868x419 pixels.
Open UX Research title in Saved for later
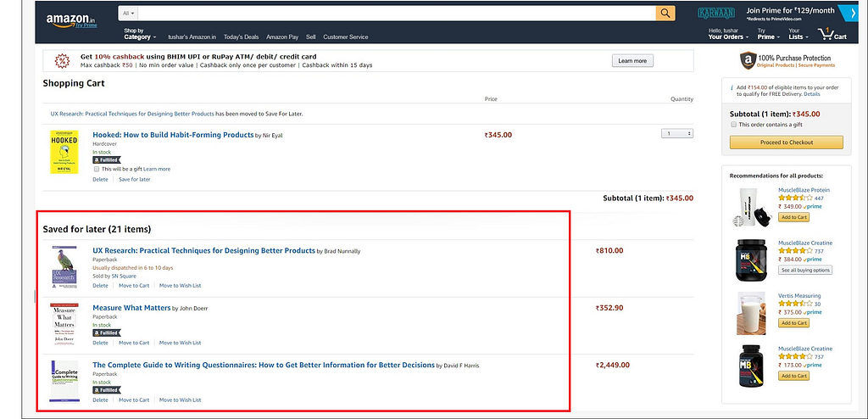(x=203, y=250)
